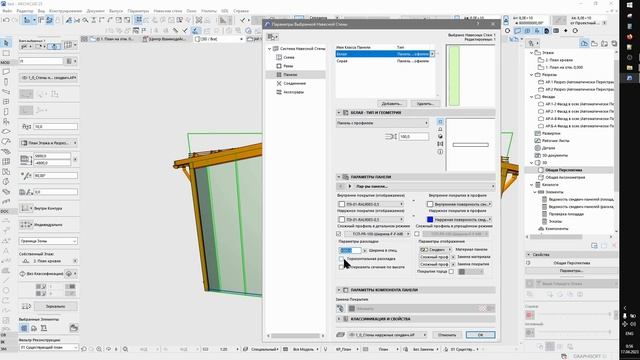
Task: Click the undo icon in the main toolbar
Action: pos(6,20)
